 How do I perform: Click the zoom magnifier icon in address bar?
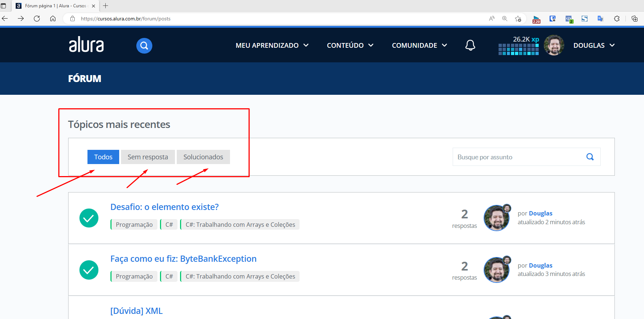click(x=505, y=19)
